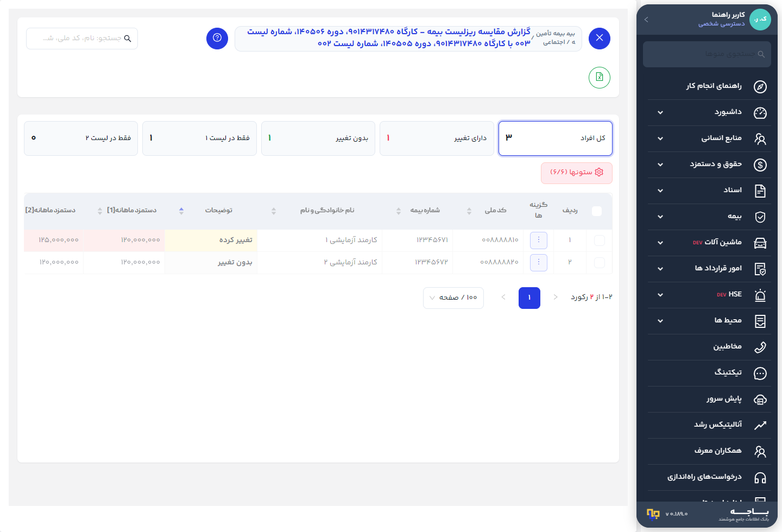Open row options for کارمند آزمایشی ۱
The image size is (782, 532).
(539, 240)
